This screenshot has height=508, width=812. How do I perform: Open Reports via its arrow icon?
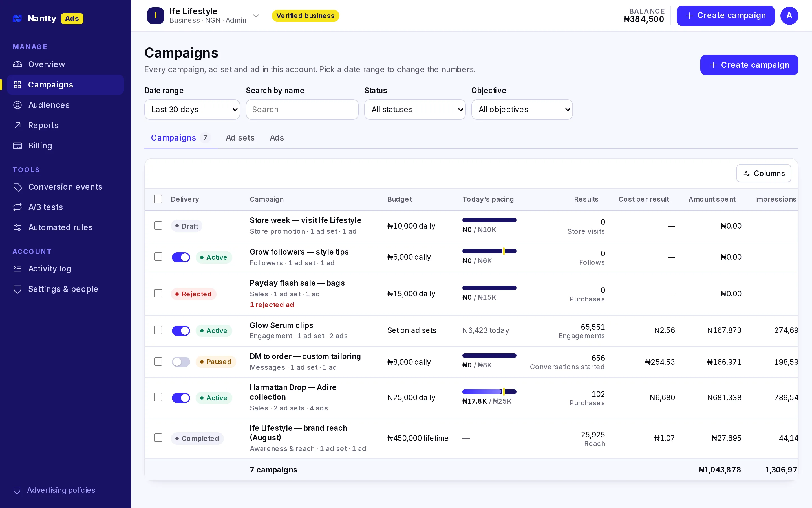tap(17, 125)
